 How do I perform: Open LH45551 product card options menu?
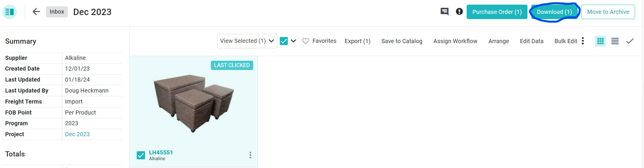(x=250, y=155)
